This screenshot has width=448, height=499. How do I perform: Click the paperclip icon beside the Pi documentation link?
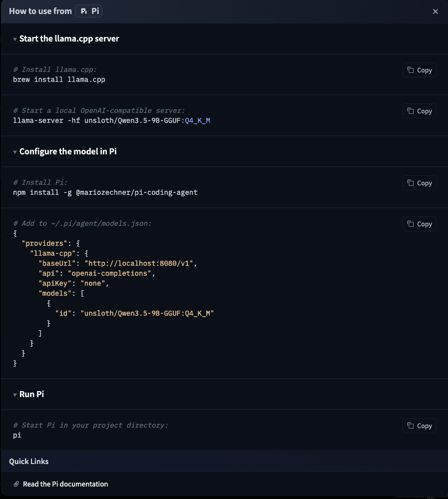pos(16,484)
